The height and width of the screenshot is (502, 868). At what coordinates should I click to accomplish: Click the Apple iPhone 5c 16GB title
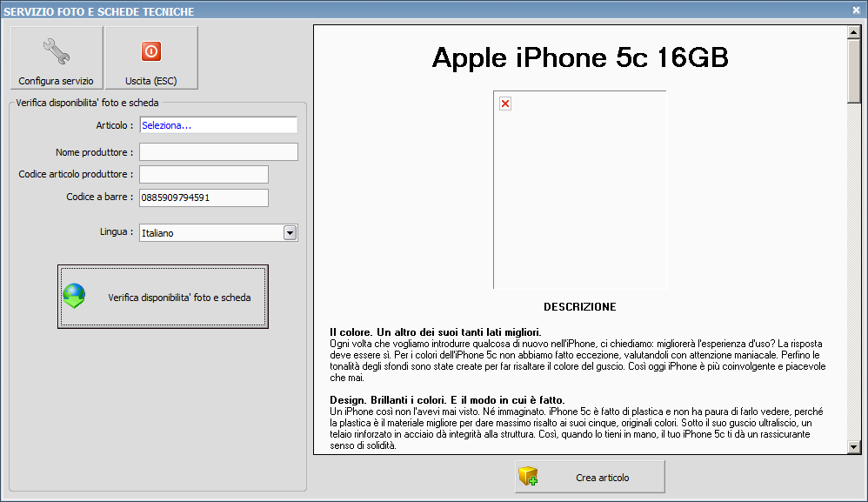579,57
